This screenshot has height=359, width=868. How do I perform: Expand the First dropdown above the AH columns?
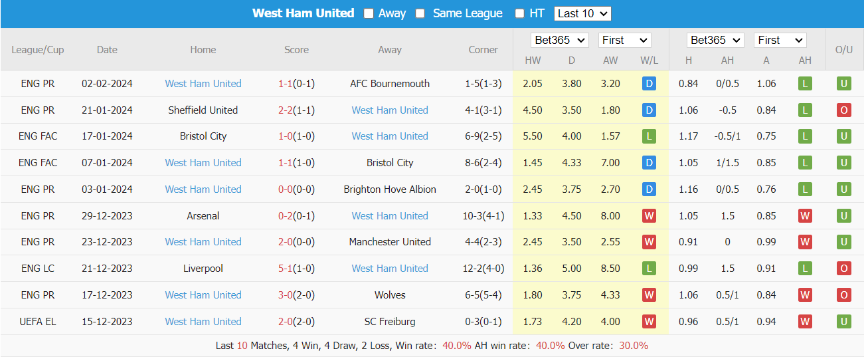[x=780, y=41]
